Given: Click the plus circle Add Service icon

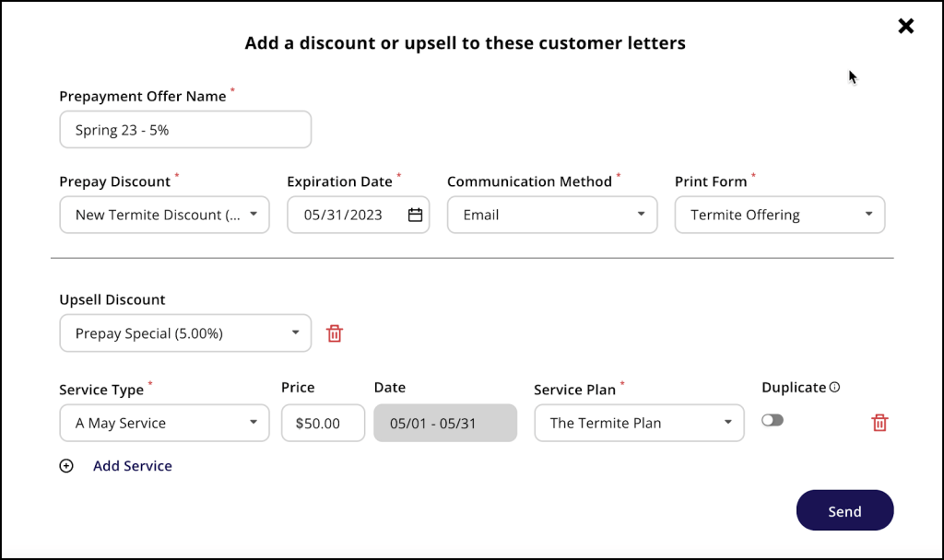Looking at the screenshot, I should click(x=66, y=466).
